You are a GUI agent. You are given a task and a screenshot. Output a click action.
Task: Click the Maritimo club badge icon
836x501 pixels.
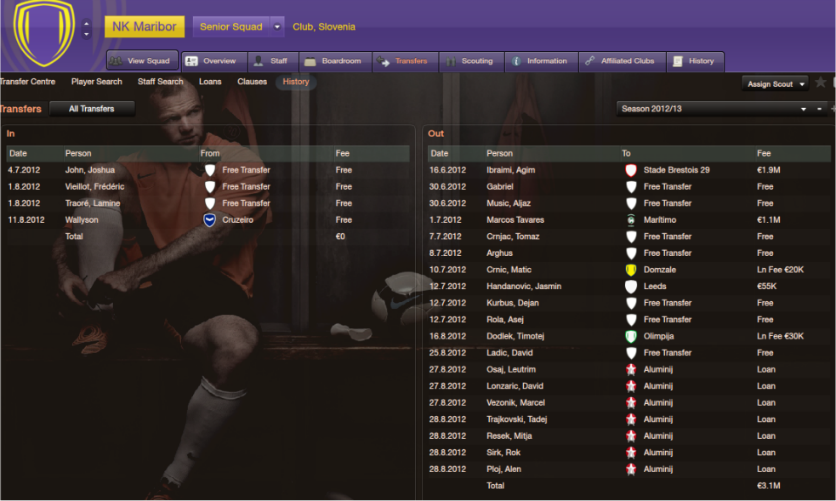pyautogui.click(x=631, y=220)
